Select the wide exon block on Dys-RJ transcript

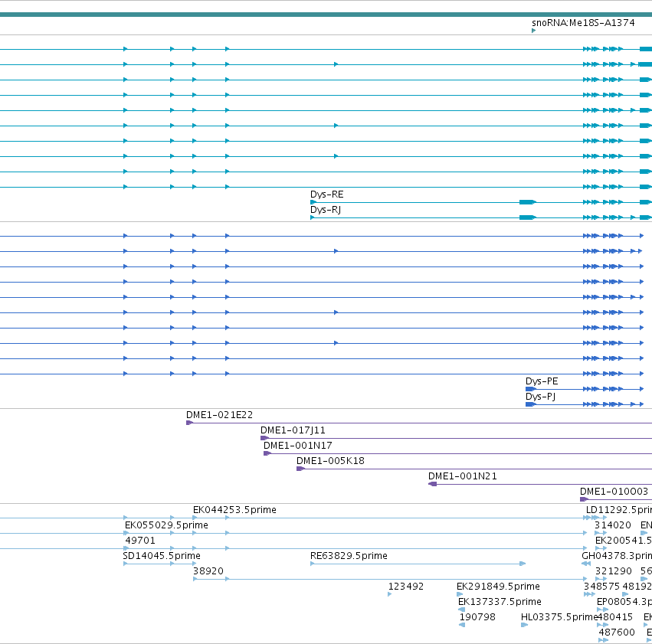click(x=528, y=217)
